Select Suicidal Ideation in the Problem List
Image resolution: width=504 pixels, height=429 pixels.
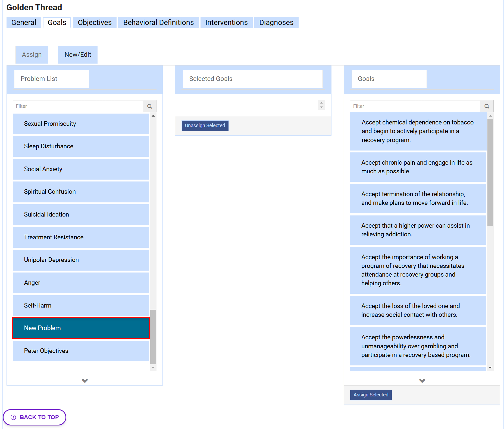pyautogui.click(x=81, y=214)
